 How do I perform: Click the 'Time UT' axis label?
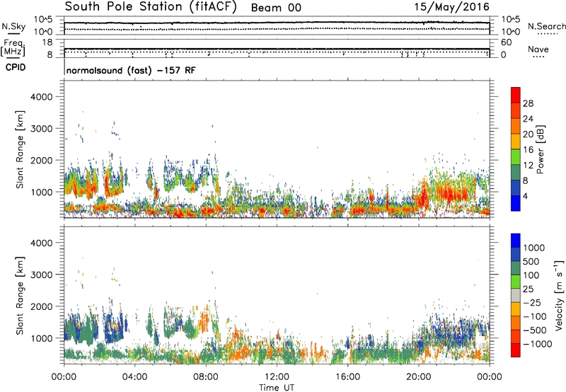click(277, 388)
